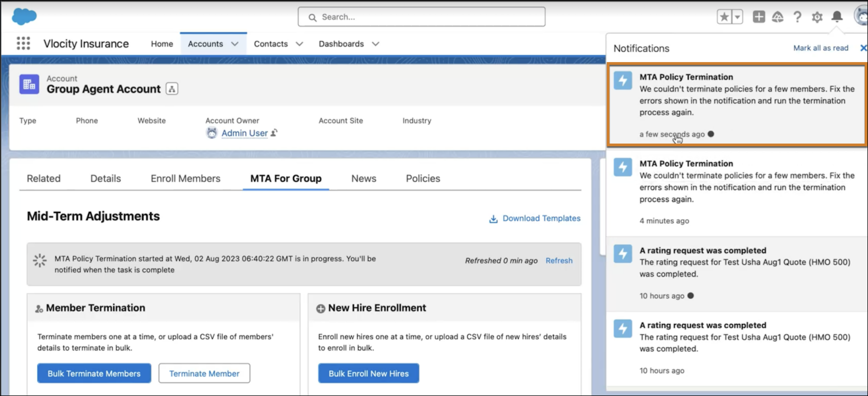Click the Phone field label
This screenshot has width=868, height=396.
pos(87,121)
